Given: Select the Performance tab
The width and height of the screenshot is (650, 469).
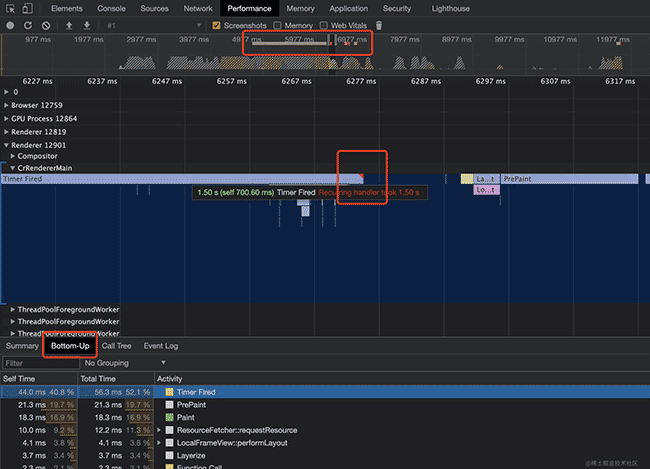Looking at the screenshot, I should tap(249, 8).
